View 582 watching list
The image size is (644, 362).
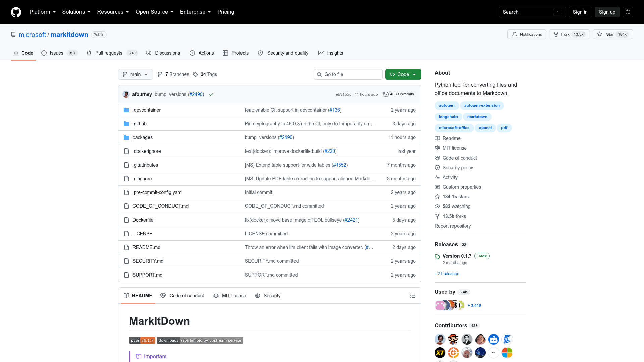pos(452,206)
